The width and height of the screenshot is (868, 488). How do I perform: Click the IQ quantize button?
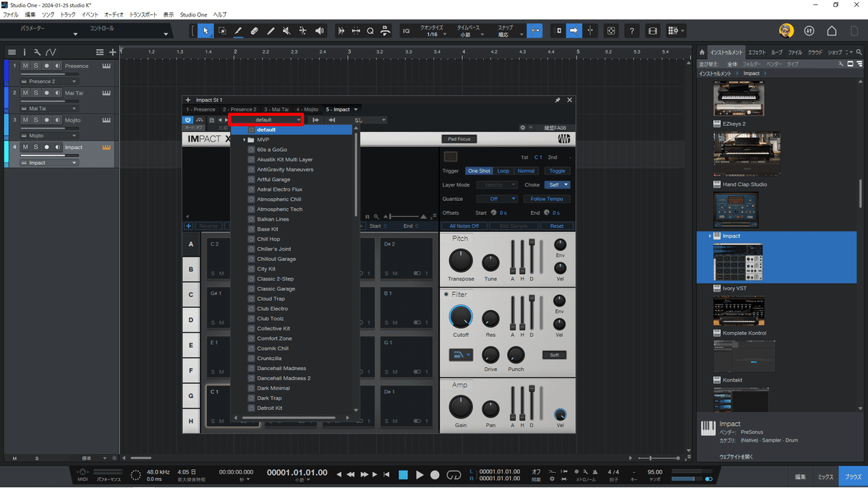pos(407,31)
